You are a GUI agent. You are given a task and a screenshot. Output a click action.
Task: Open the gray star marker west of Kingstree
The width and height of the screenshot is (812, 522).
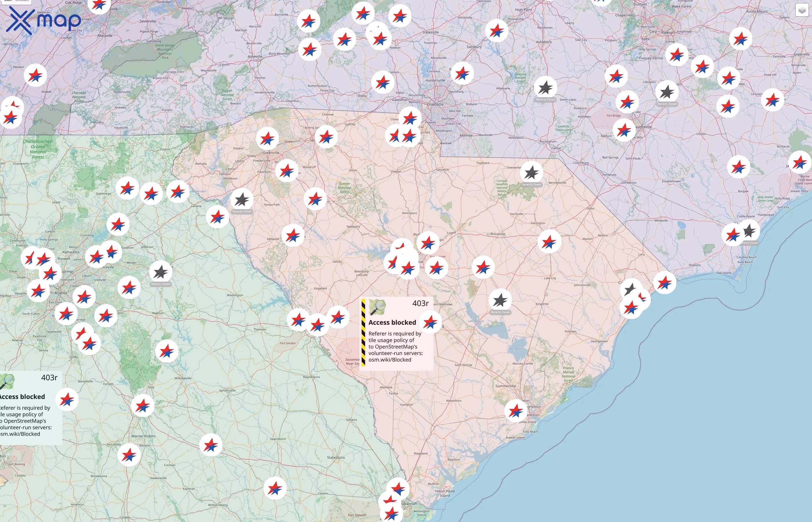pos(500,300)
